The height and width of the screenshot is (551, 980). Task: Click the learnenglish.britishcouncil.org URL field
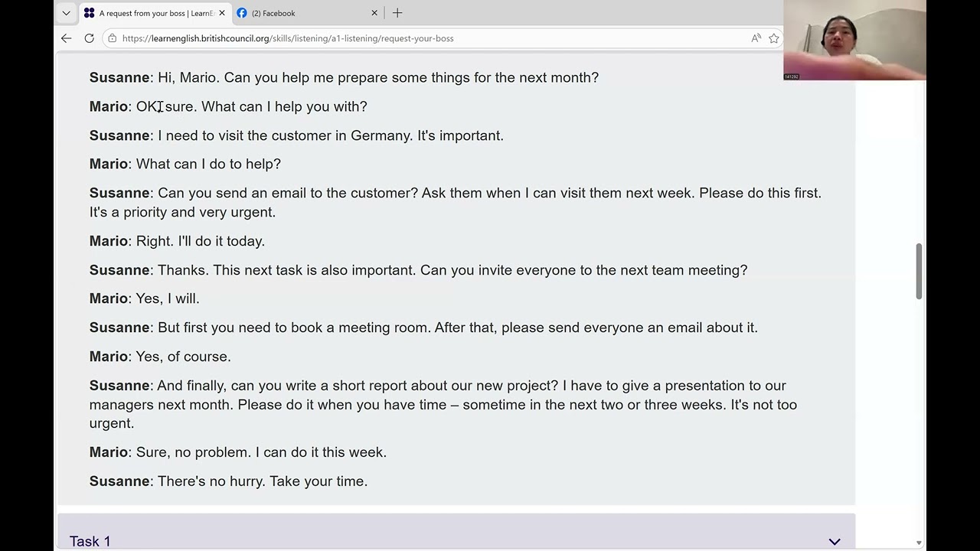tap(288, 38)
